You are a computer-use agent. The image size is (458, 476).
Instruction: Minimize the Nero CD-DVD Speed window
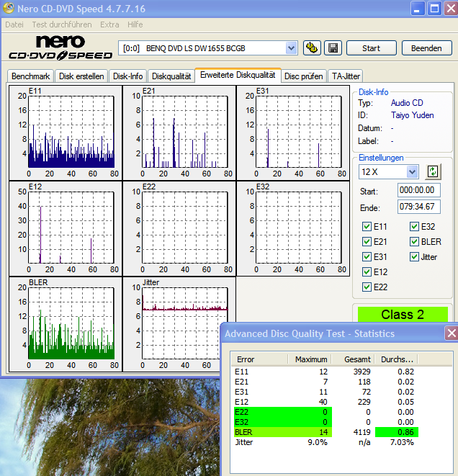pos(418,9)
